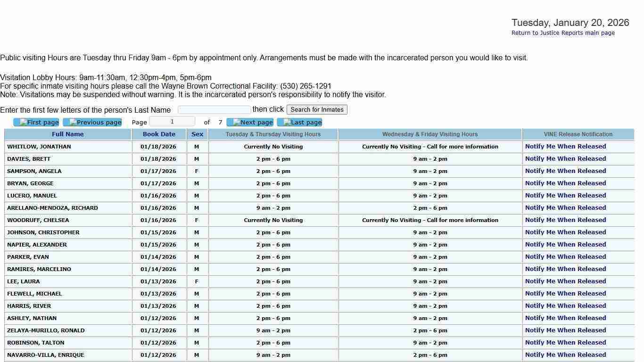This screenshot has width=644, height=362.
Task: Click Notify Me When Released for Zelaya-Murillo, Ronald
Action: [x=565, y=330]
